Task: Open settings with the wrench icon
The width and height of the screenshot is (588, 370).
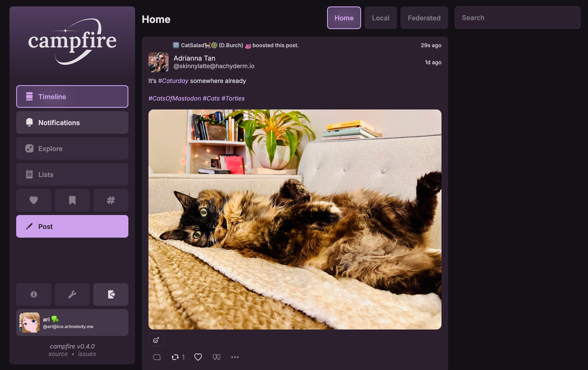Action: point(72,294)
